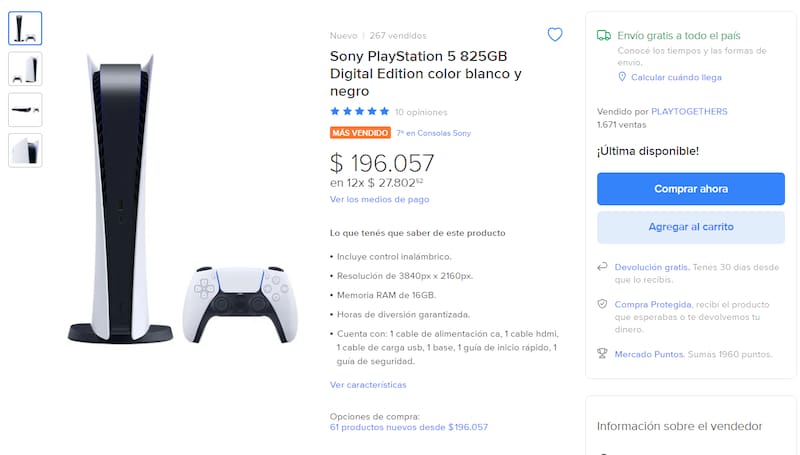Select the first product thumbnail

[25, 28]
